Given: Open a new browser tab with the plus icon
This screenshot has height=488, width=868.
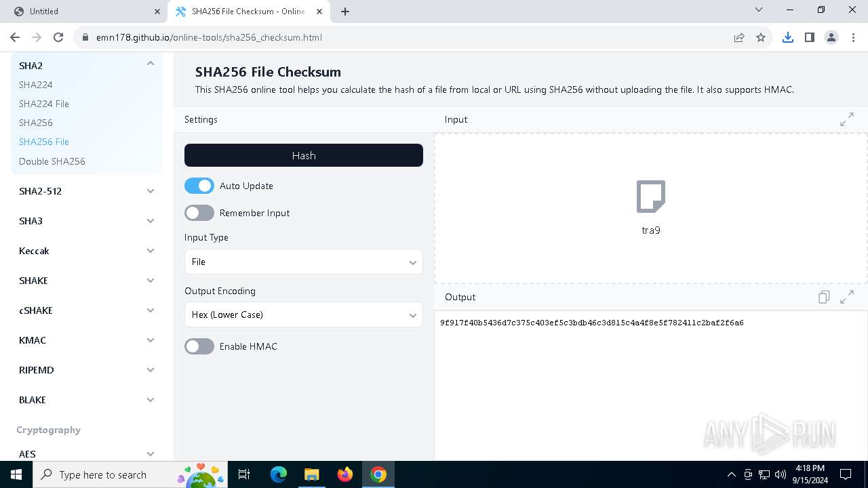Looking at the screenshot, I should 345,12.
